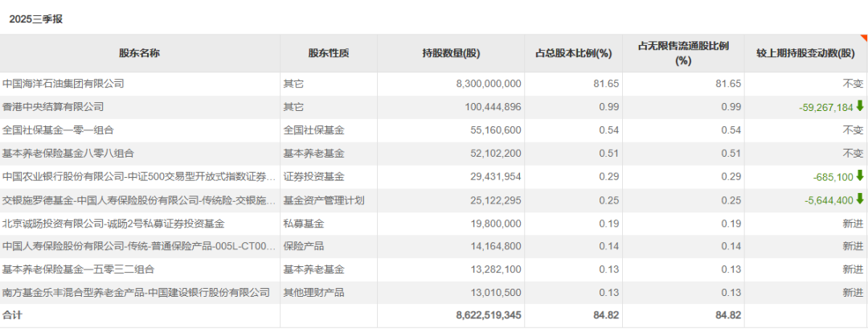Expand truncated 交银施罗德基金 shareholder name
Screen dimensions: 868x333
tap(138, 199)
